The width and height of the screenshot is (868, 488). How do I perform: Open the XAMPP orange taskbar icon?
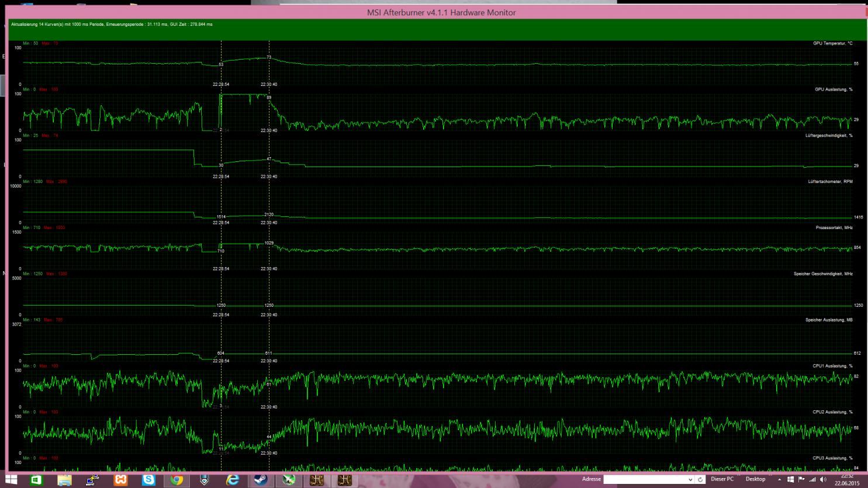tap(120, 480)
